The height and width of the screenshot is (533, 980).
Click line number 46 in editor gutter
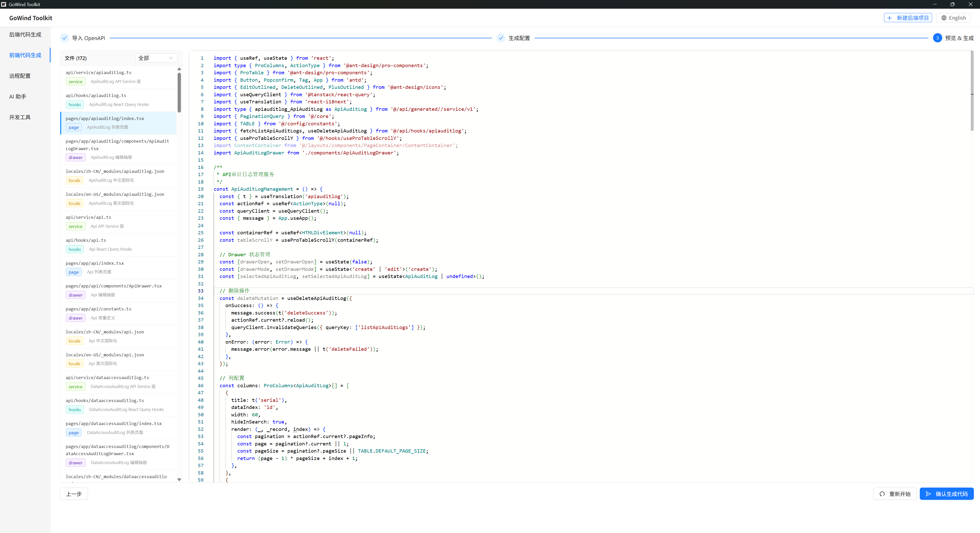201,385
